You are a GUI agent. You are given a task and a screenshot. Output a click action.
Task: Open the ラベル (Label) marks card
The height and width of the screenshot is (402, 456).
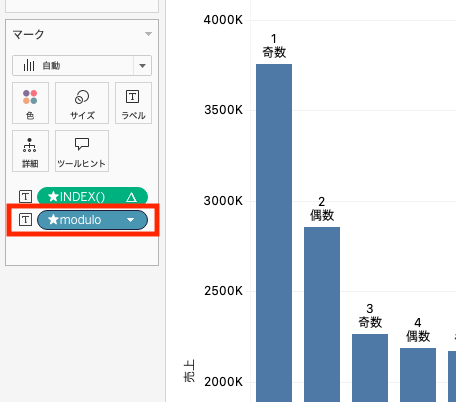[x=133, y=103]
